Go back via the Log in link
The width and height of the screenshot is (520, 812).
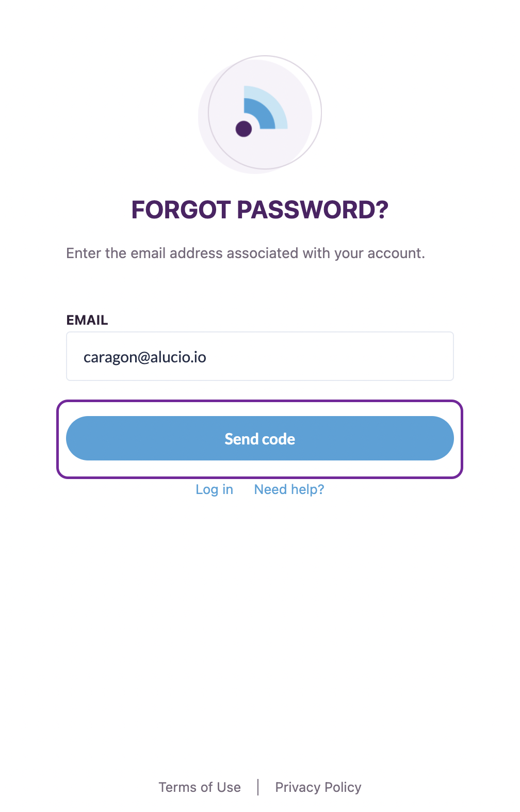(215, 489)
